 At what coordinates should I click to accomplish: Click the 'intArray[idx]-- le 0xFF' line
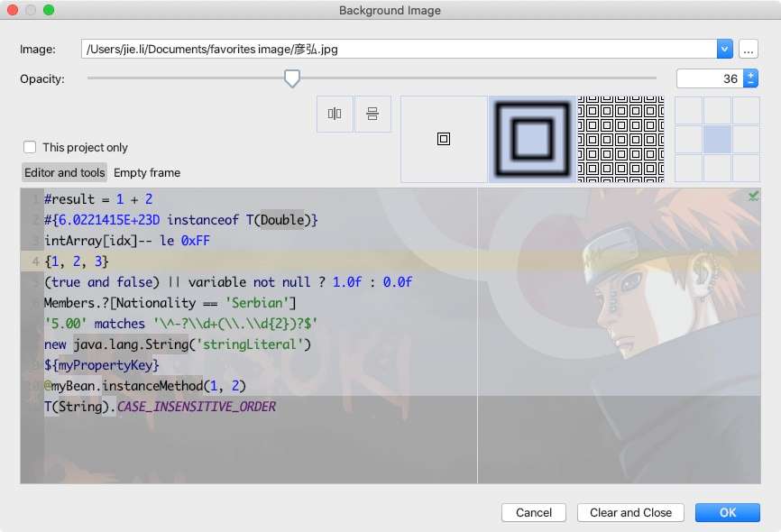coord(127,241)
